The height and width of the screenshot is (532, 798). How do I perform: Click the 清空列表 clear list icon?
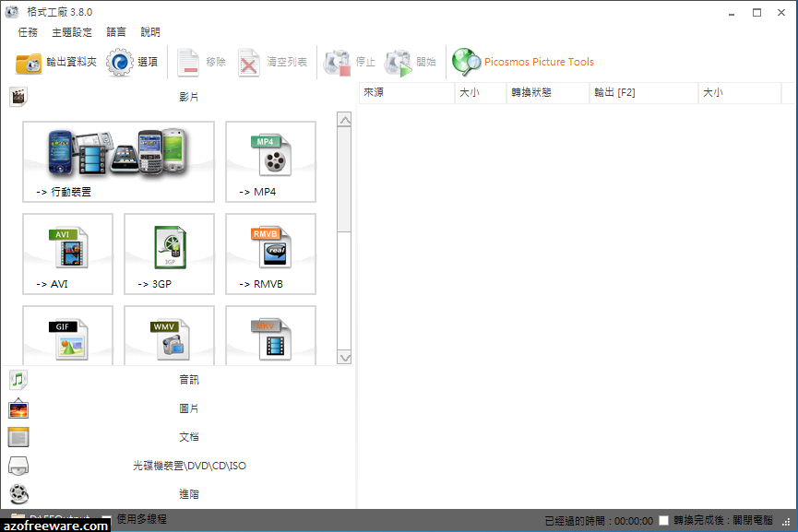pyautogui.click(x=249, y=63)
